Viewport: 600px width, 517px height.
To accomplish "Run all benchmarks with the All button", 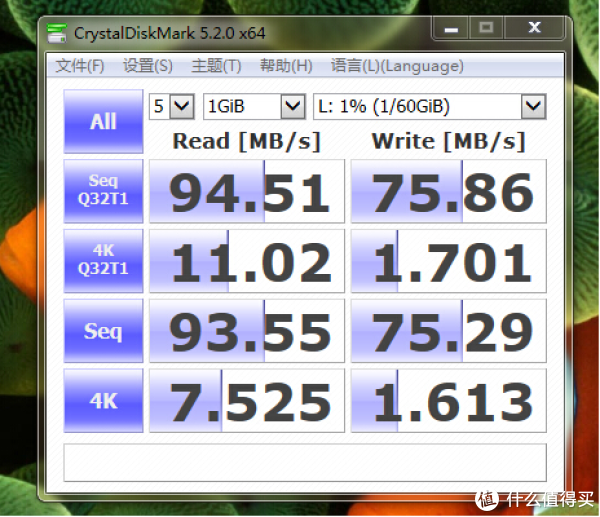I will [103, 122].
